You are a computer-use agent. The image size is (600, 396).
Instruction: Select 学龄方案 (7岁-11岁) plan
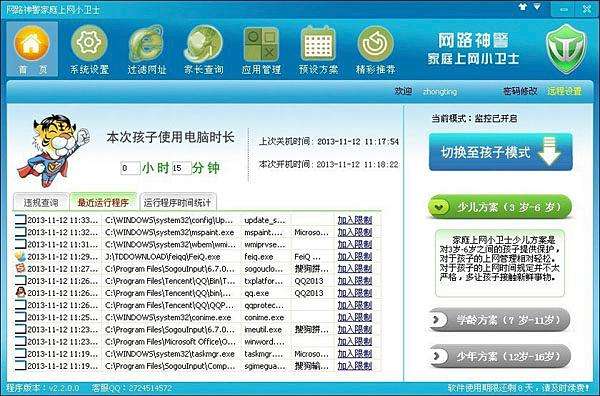pos(499,319)
